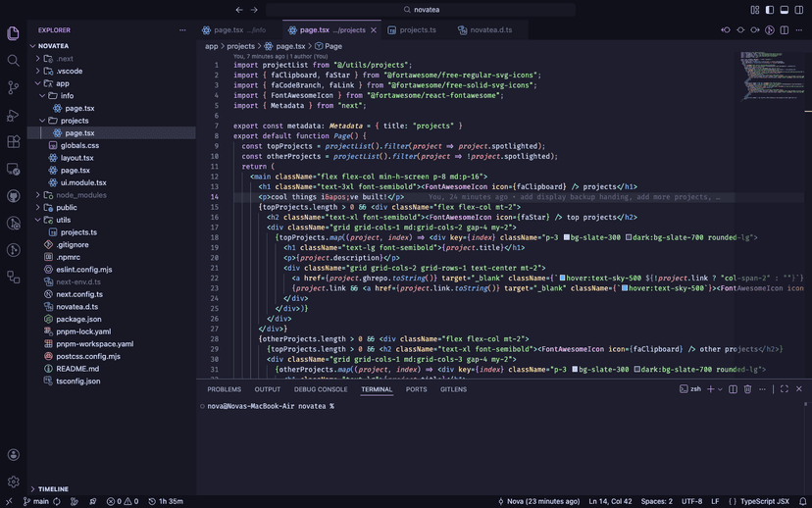
Task: Toggle the bottom panel visibility
Action: coord(785,10)
